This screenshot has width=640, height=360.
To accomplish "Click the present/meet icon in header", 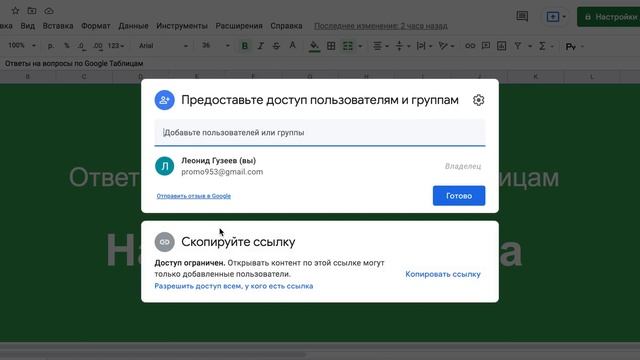I will tap(553, 17).
